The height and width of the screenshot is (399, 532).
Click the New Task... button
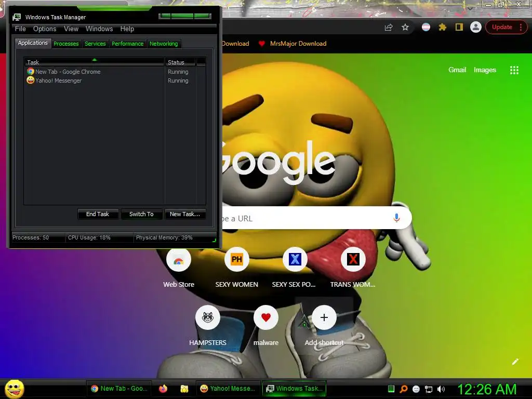[x=185, y=214]
